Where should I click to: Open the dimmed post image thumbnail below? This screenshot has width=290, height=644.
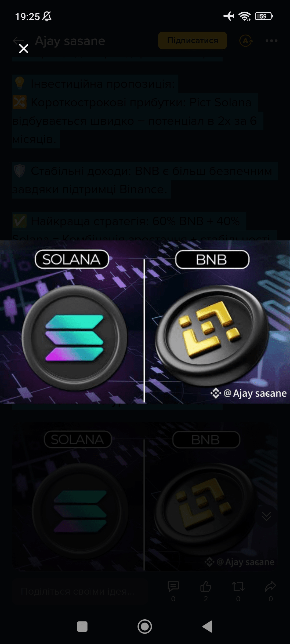coord(145,496)
